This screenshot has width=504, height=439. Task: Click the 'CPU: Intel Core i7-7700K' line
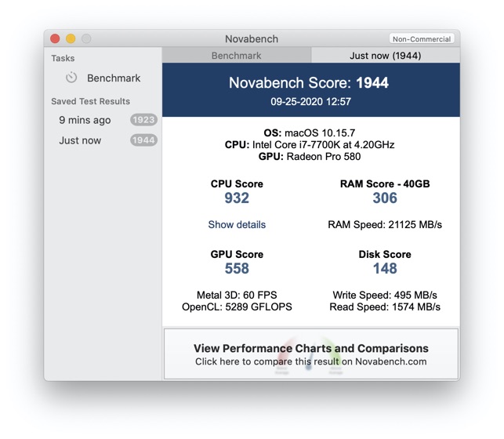click(x=310, y=144)
